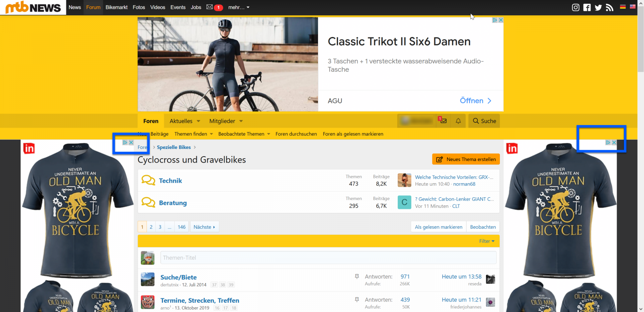Close the top banner ad with X
The image size is (644, 312).
(x=501, y=20)
